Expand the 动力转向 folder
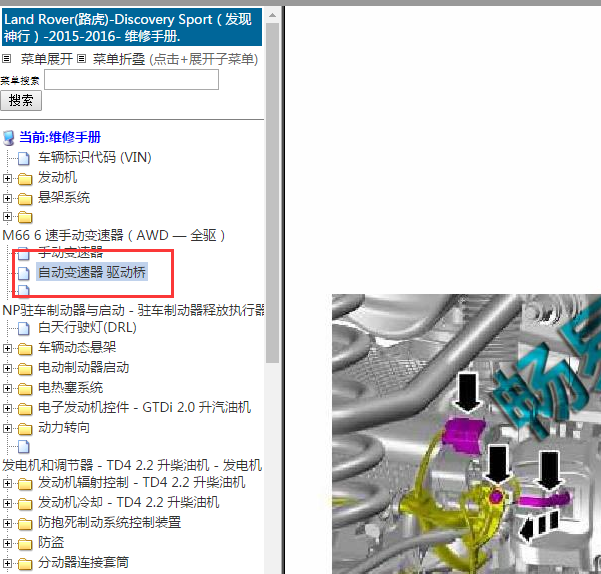601x574 pixels. [7, 428]
